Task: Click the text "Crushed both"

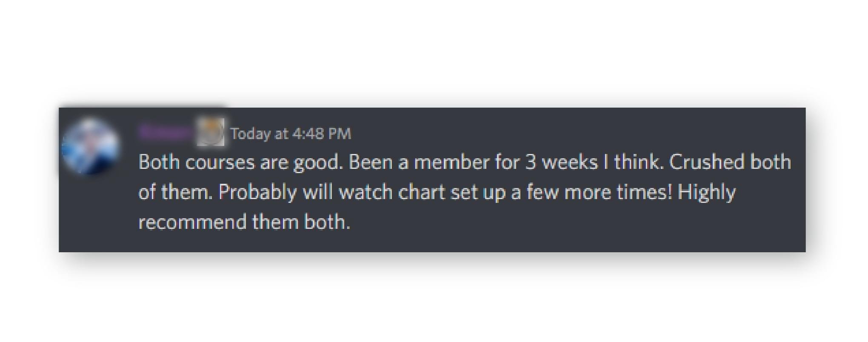Action: [730, 162]
